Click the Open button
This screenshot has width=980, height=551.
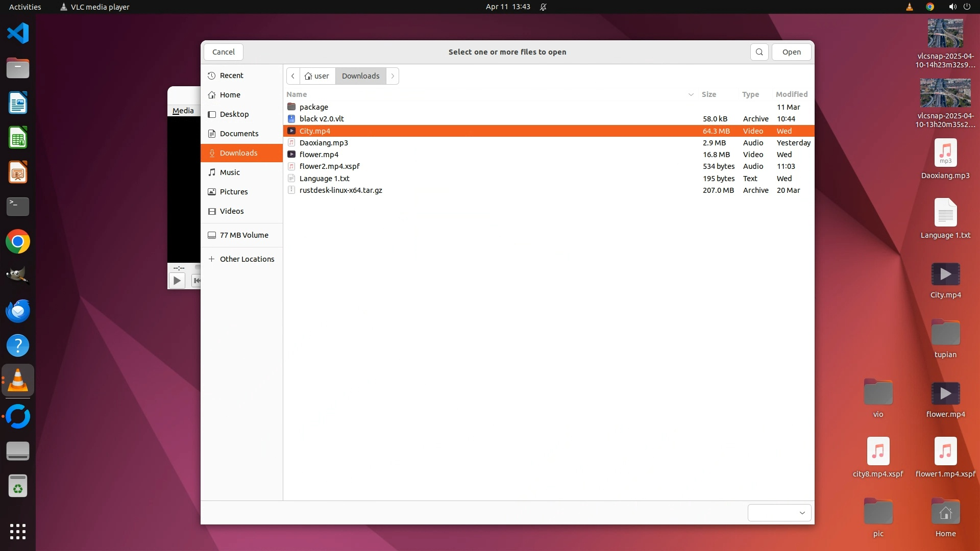point(791,52)
